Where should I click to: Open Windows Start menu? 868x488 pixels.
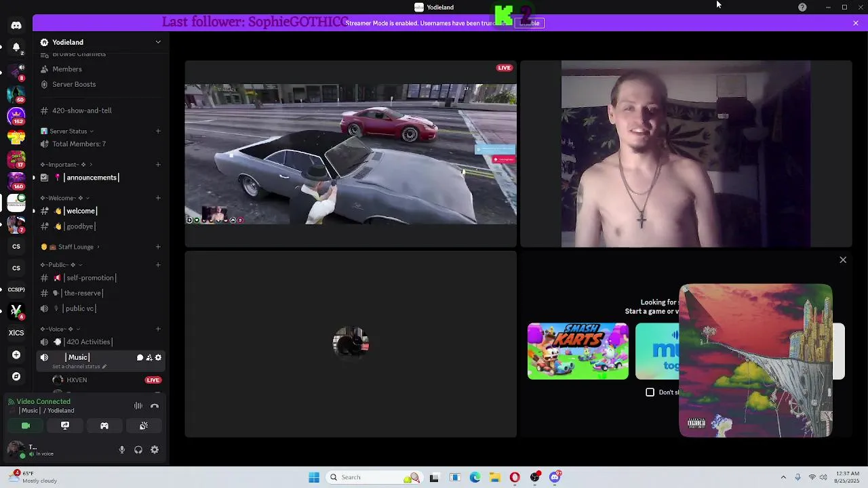[x=314, y=477]
